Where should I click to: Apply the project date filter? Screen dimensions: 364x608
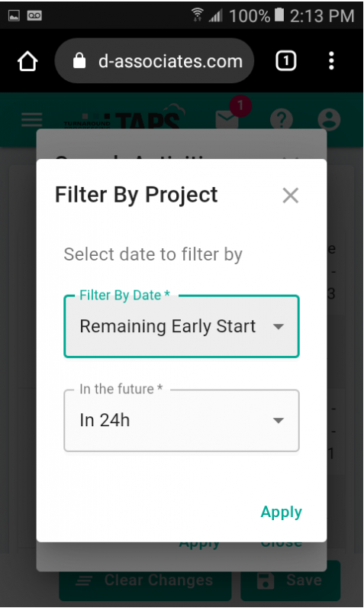(x=281, y=512)
